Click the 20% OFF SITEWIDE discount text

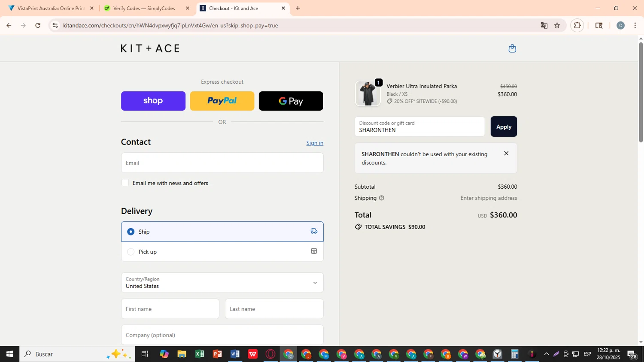[425, 101]
